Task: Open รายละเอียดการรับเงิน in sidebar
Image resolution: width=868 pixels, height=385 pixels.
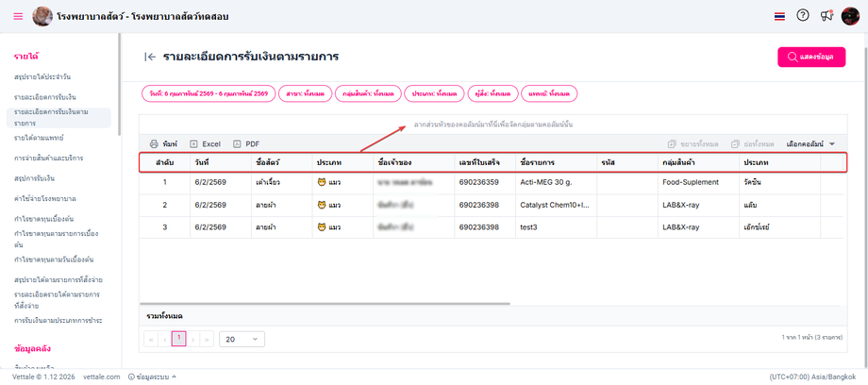Action: (x=45, y=97)
